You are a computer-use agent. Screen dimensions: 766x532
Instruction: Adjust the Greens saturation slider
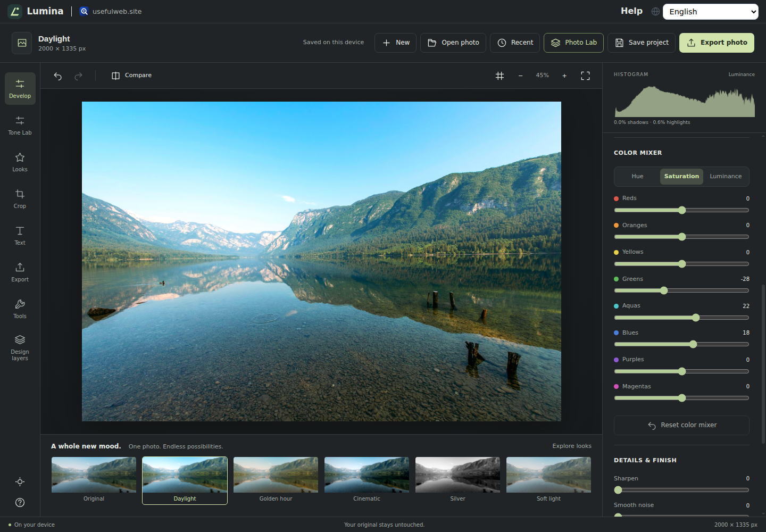coord(681,290)
